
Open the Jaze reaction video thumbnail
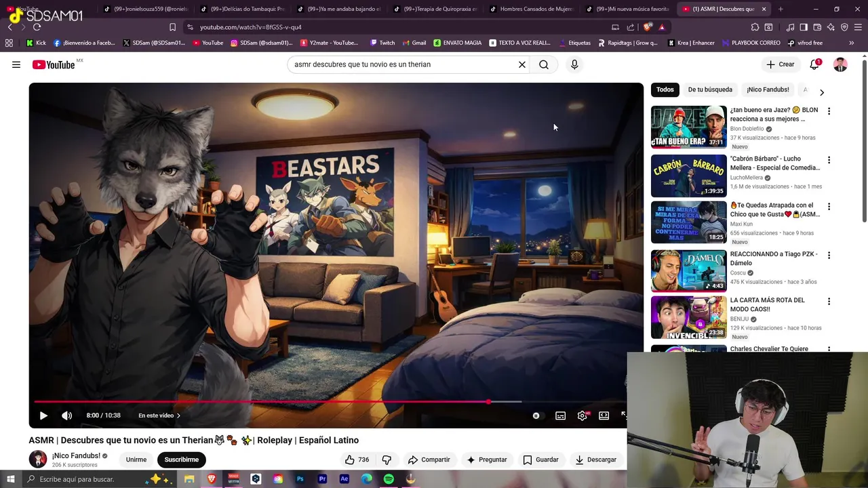click(x=688, y=127)
